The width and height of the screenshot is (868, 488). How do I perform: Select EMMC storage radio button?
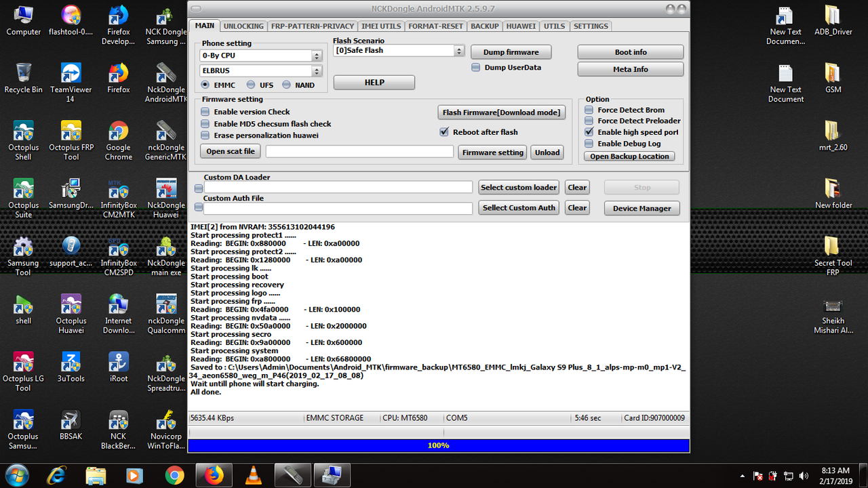coord(205,85)
